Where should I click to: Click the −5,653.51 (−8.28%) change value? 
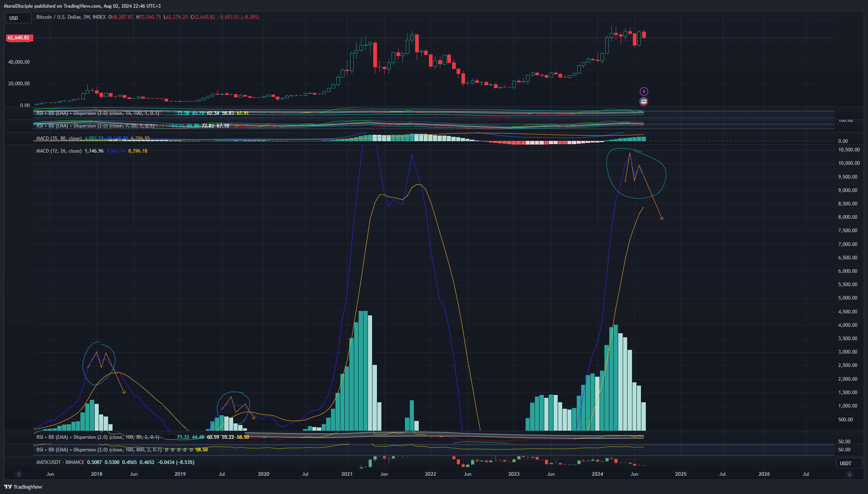(239, 17)
